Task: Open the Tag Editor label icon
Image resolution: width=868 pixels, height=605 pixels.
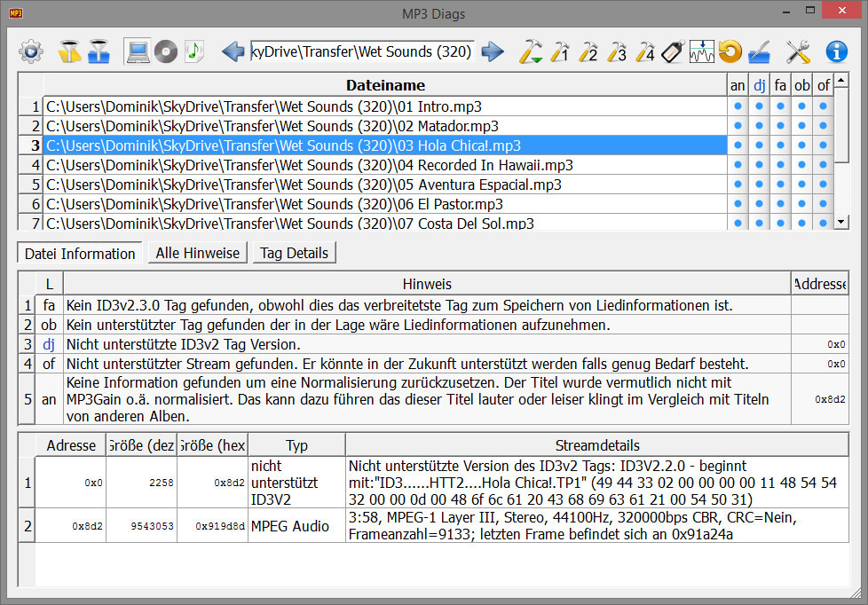Action: (x=672, y=51)
